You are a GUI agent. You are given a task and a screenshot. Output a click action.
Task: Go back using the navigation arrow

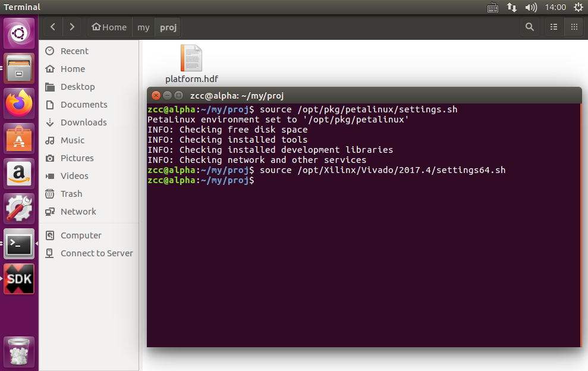pyautogui.click(x=52, y=27)
